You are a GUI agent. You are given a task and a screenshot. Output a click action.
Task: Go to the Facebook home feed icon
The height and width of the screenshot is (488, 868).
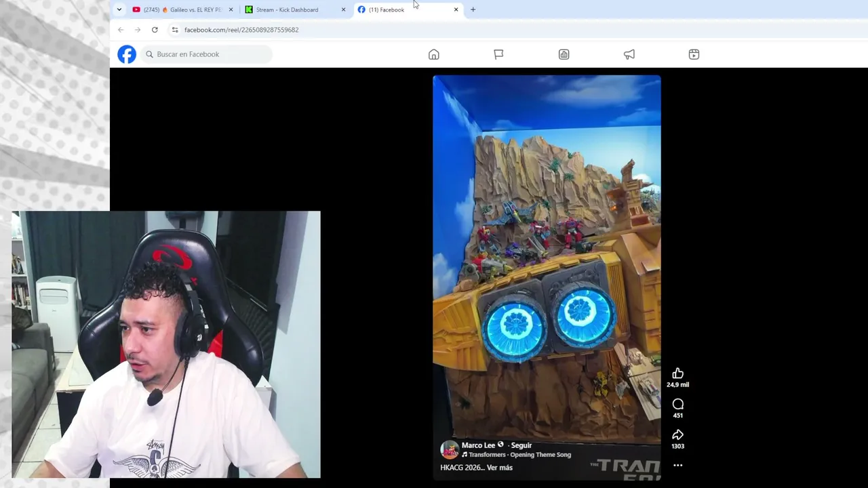click(434, 54)
